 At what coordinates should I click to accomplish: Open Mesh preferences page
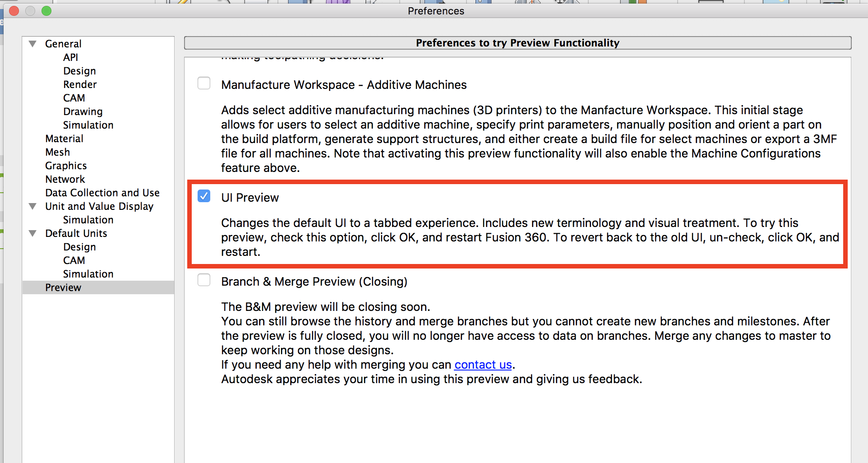point(57,152)
